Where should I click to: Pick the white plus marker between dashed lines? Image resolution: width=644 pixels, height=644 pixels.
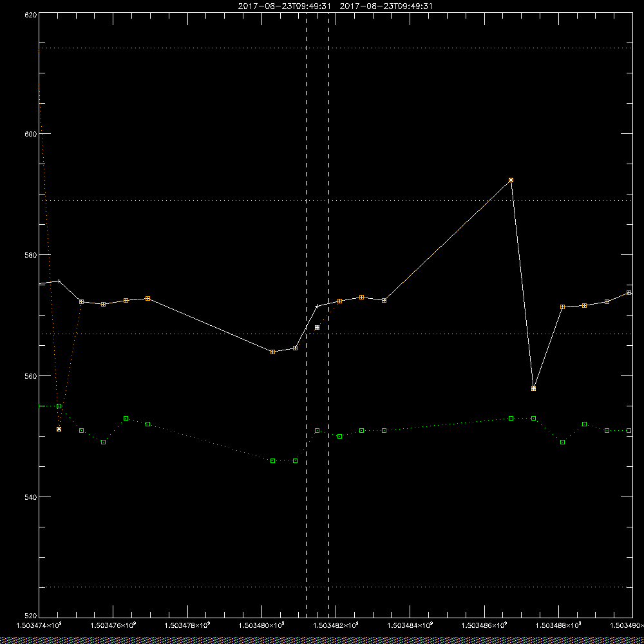pyautogui.click(x=317, y=306)
